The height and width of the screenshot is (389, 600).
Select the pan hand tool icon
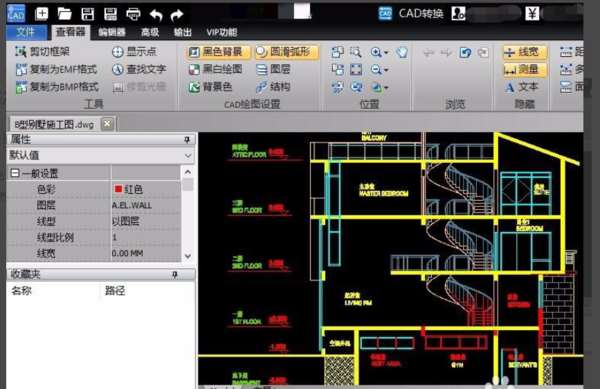[x=402, y=52]
